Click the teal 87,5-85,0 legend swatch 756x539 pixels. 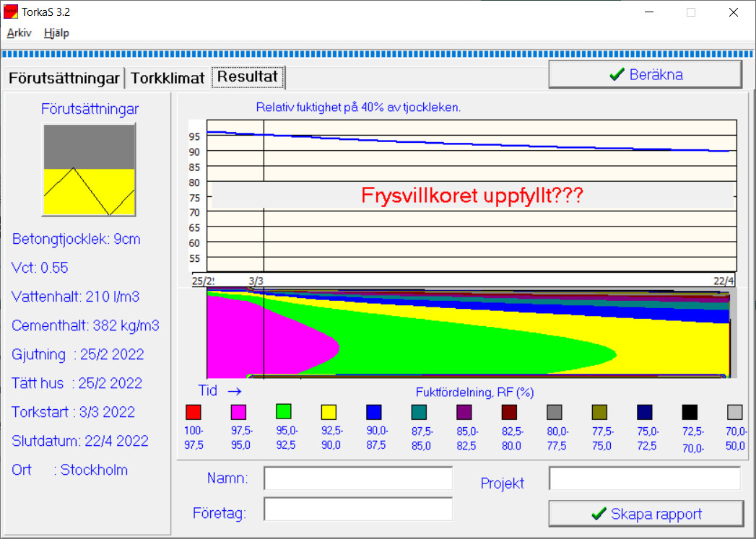419,412
